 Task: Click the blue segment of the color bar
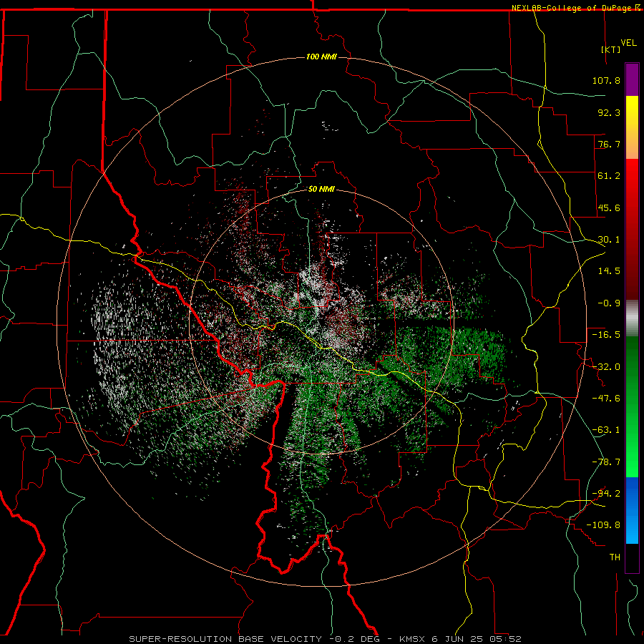click(632, 510)
